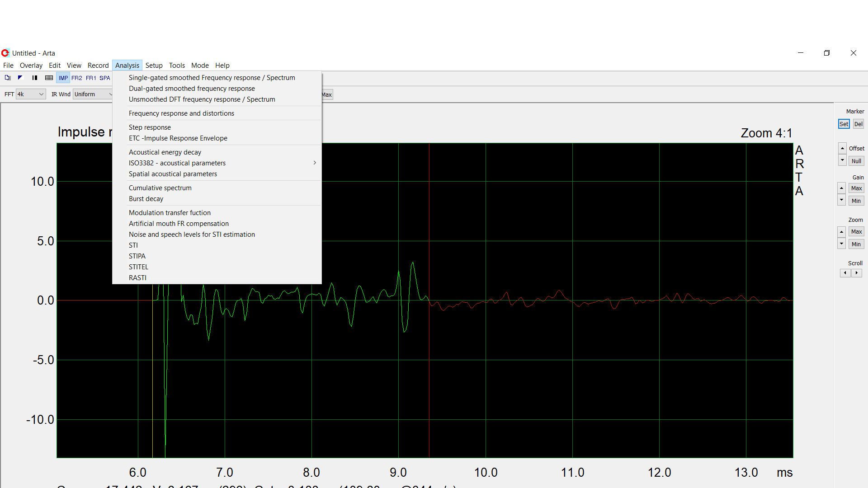The width and height of the screenshot is (868, 488).
Task: Increase Zoom with up arrow
Action: click(841, 232)
